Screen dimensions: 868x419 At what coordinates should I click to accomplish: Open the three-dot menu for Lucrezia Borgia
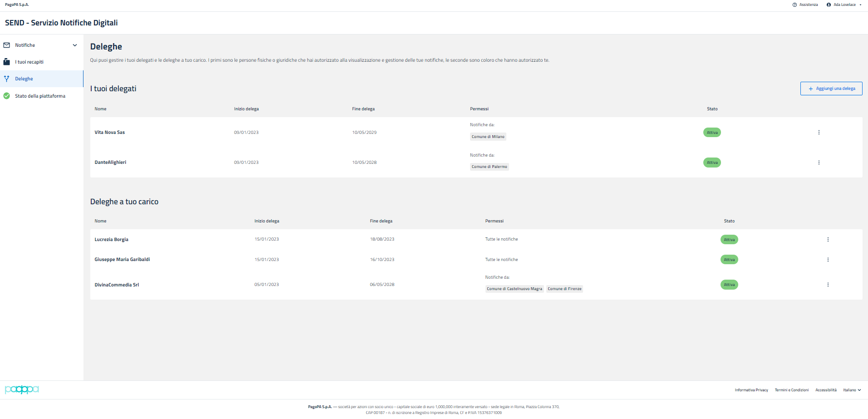tap(828, 240)
